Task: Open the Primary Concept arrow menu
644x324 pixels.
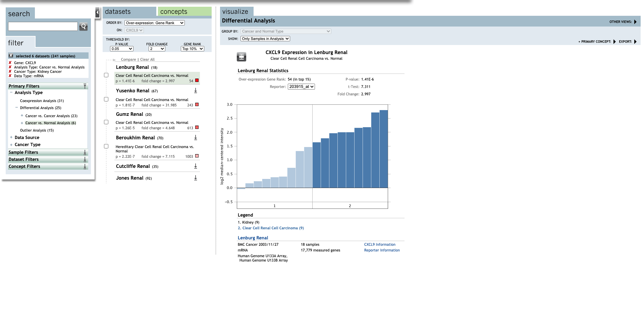Action: point(614,42)
